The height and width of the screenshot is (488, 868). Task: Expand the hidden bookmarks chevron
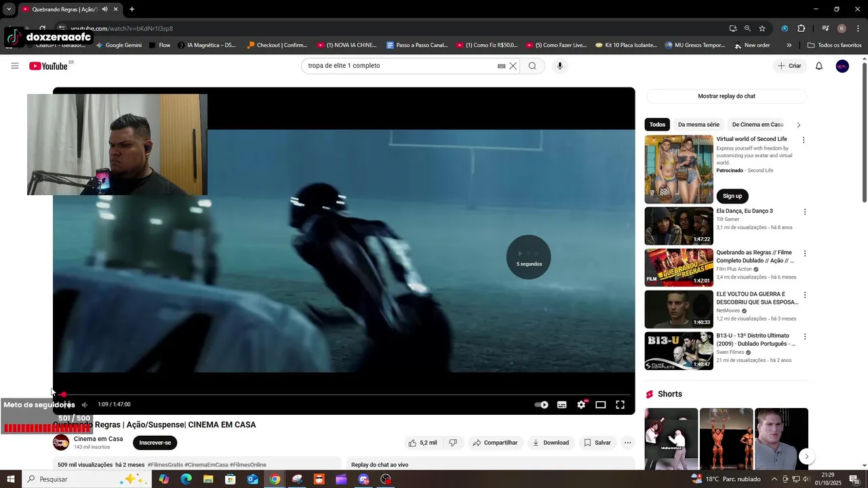[789, 45]
